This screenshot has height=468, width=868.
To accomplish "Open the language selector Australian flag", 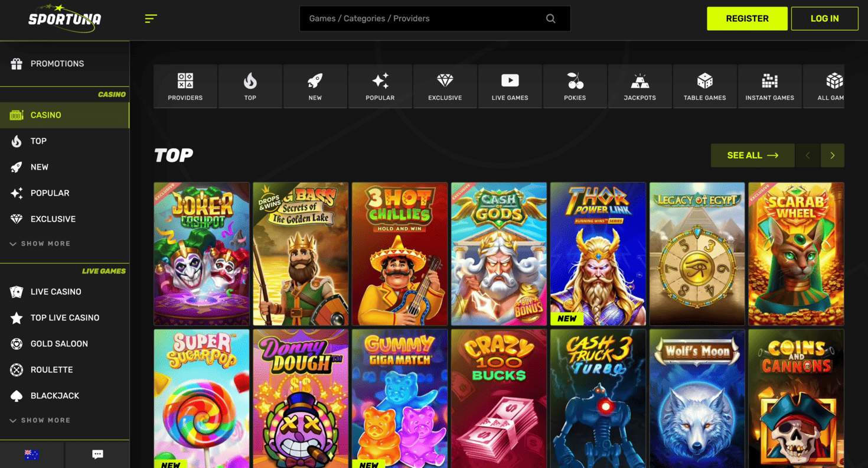I will (x=32, y=454).
